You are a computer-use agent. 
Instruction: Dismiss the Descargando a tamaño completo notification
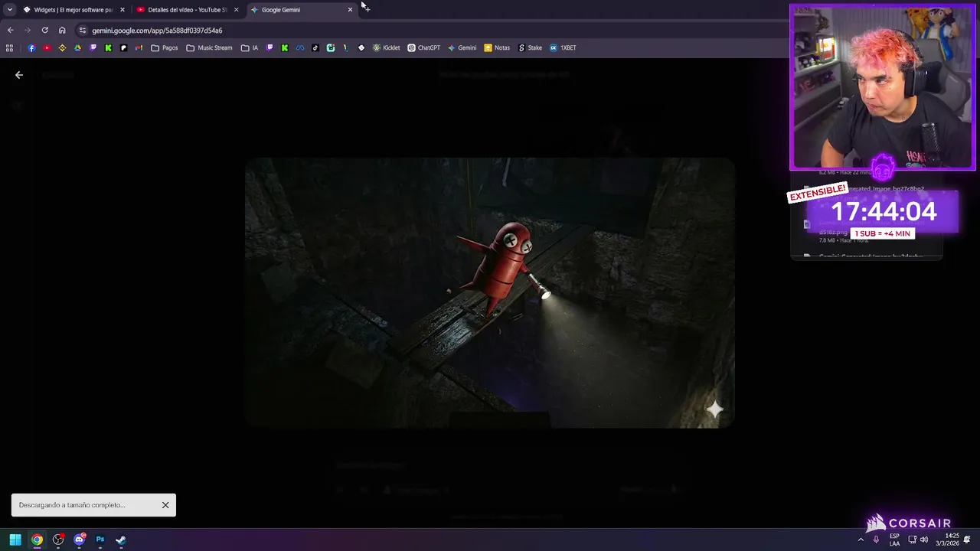click(x=165, y=505)
